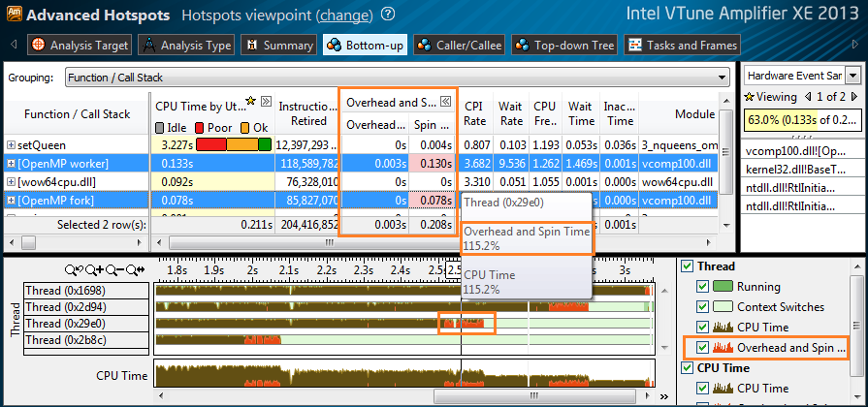This screenshot has height=407, width=868.
Task: Open the Top-down Tree tab
Action: point(564,46)
